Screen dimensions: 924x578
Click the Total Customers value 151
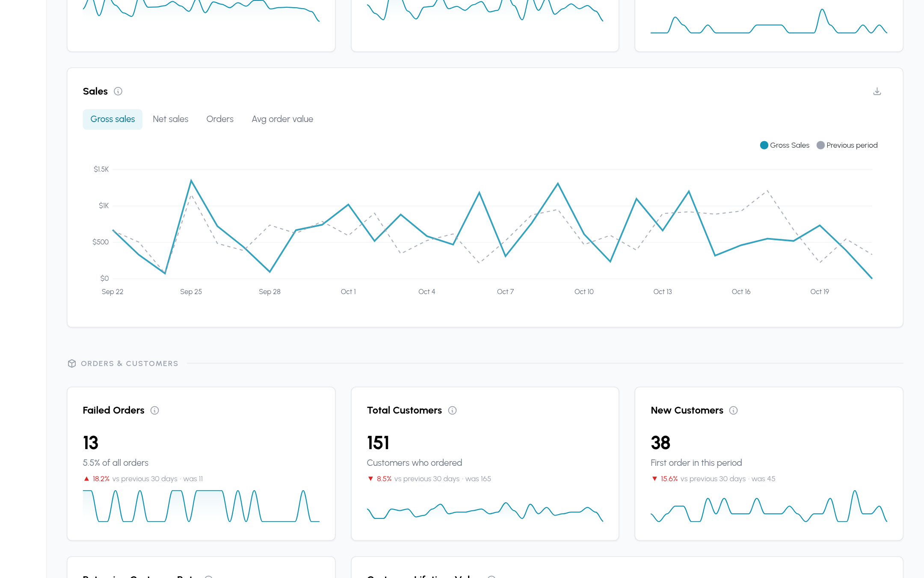(x=378, y=443)
